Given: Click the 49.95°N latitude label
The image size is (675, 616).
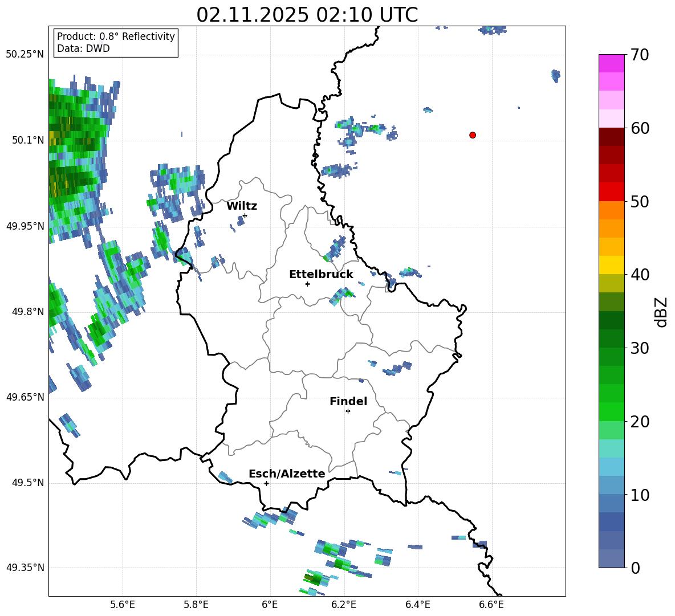Looking at the screenshot, I should click(x=25, y=226).
